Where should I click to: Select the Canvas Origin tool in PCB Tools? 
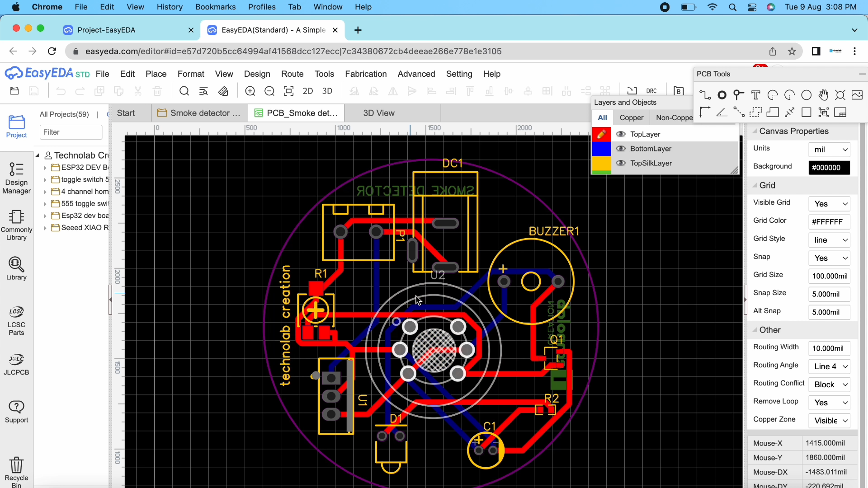click(705, 112)
